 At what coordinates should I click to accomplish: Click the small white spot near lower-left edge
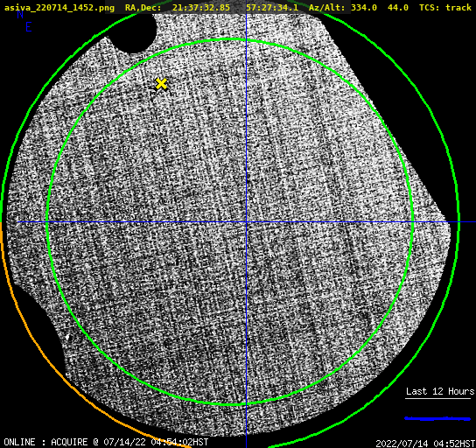point(67,337)
